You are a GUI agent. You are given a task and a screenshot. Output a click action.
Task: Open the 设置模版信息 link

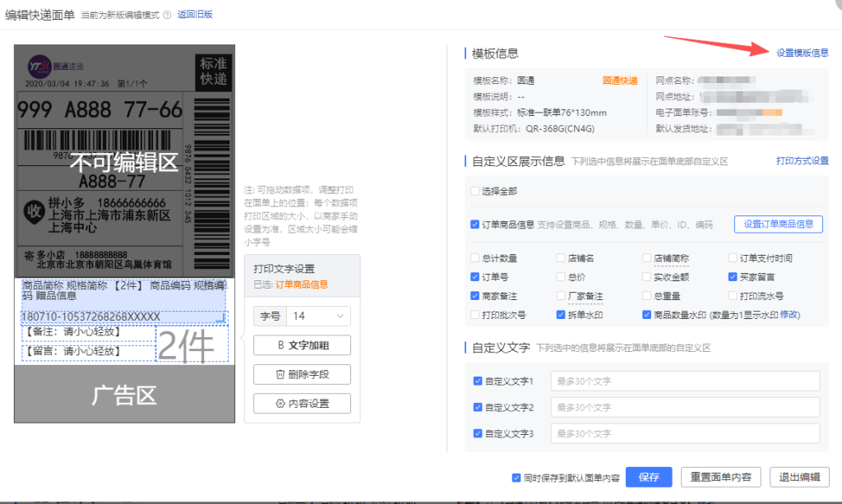click(802, 53)
